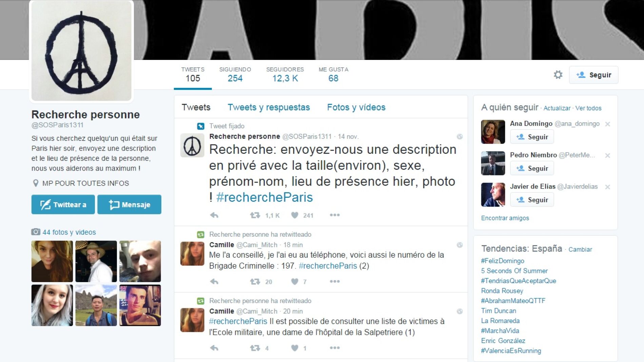Switch to the Tweets timeline tab
The image size is (644, 362).
coord(196,107)
